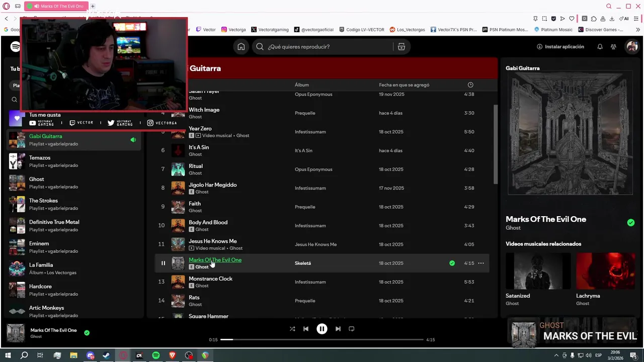Screen dimensions: 644x362
Task: Open browser tab search magnifier
Action: coord(609,7)
